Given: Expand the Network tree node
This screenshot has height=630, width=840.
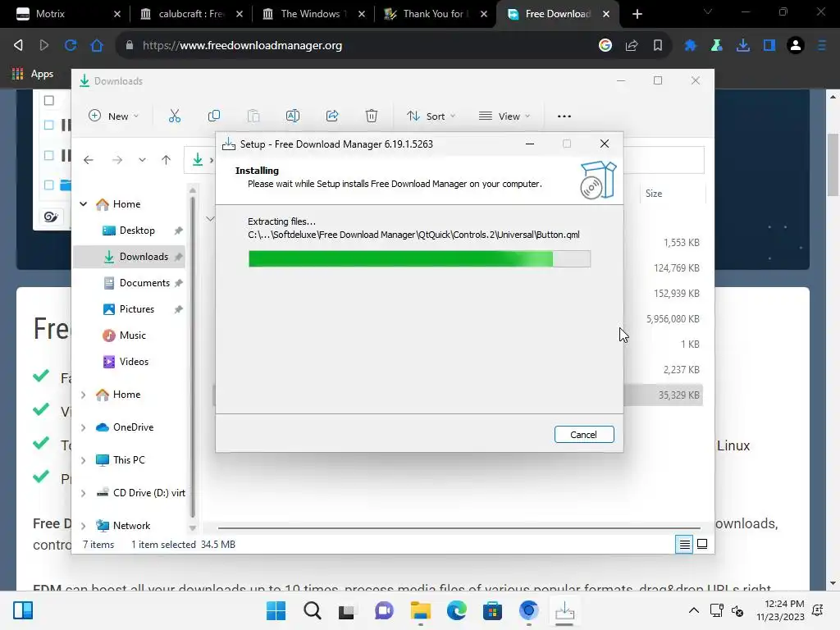Looking at the screenshot, I should click(84, 526).
